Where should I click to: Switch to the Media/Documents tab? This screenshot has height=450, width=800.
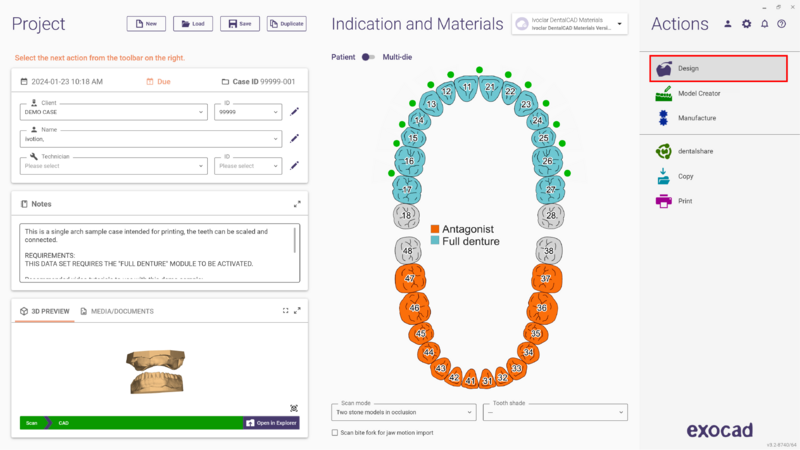(117, 311)
